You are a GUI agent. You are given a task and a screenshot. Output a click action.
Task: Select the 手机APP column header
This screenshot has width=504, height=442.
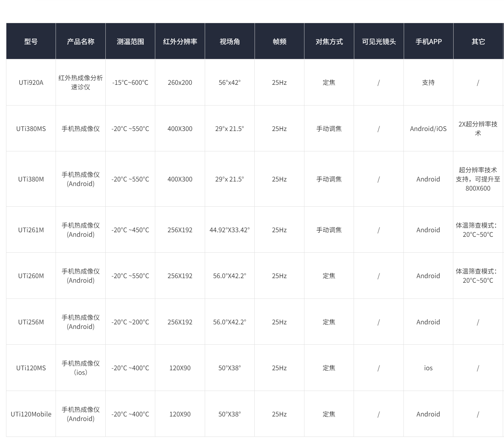428,42
